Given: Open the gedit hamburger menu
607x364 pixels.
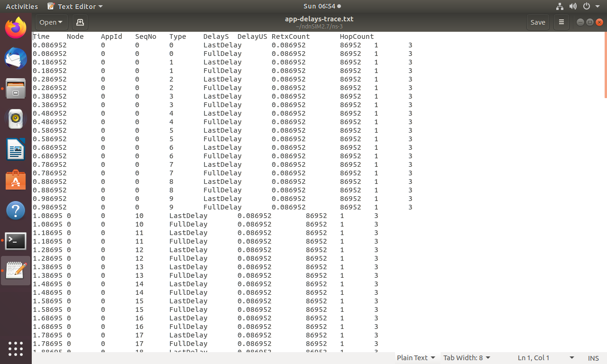Looking at the screenshot, I should tap(561, 22).
